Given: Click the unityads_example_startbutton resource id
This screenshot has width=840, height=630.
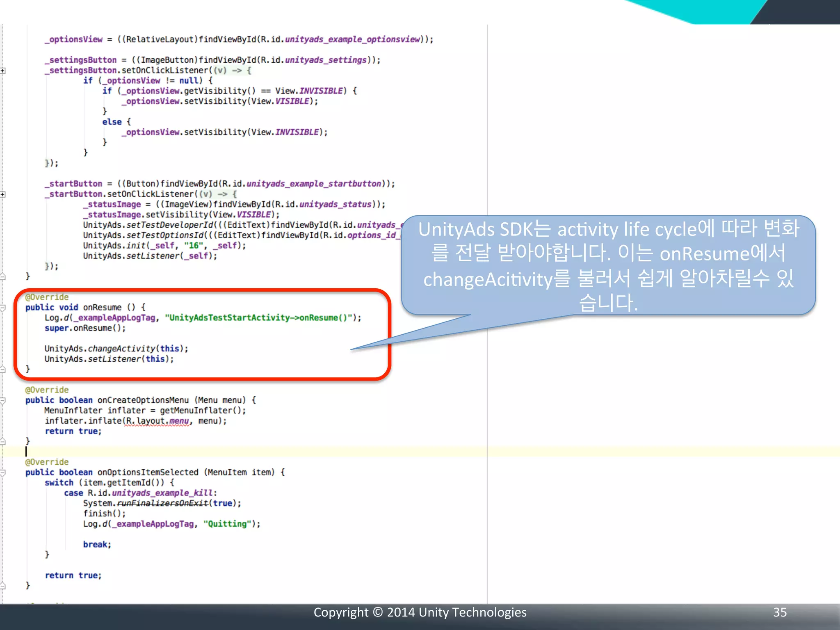Looking at the screenshot, I should pos(314,184).
